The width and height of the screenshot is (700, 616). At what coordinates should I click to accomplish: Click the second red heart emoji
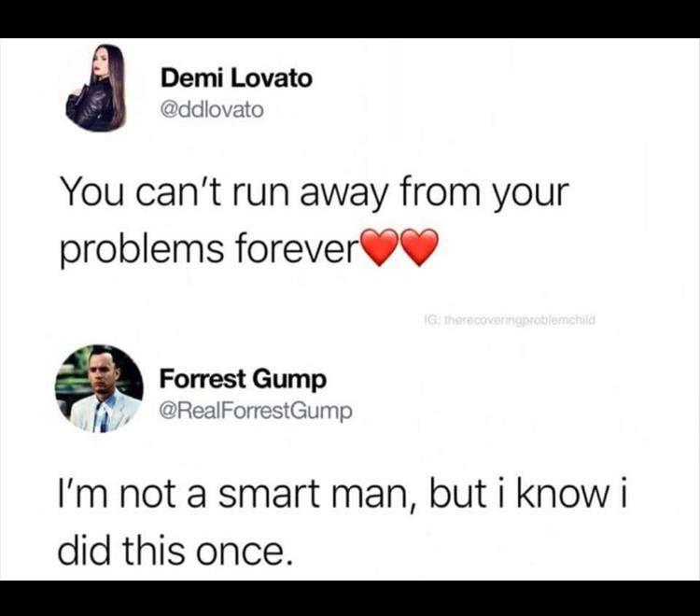(x=420, y=247)
